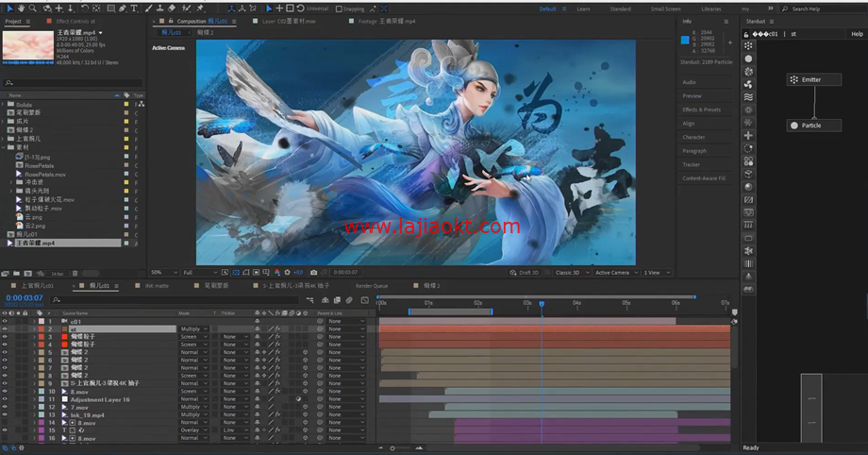Image resolution: width=868 pixels, height=455 pixels.
Task: Click the Stardust Help button
Action: [x=857, y=34]
